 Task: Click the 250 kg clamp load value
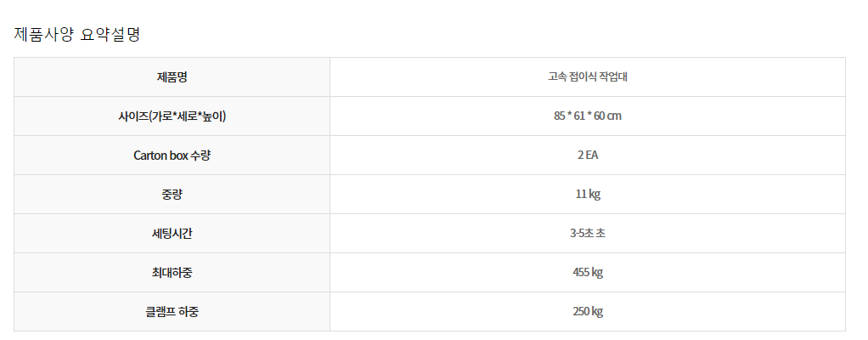click(588, 312)
